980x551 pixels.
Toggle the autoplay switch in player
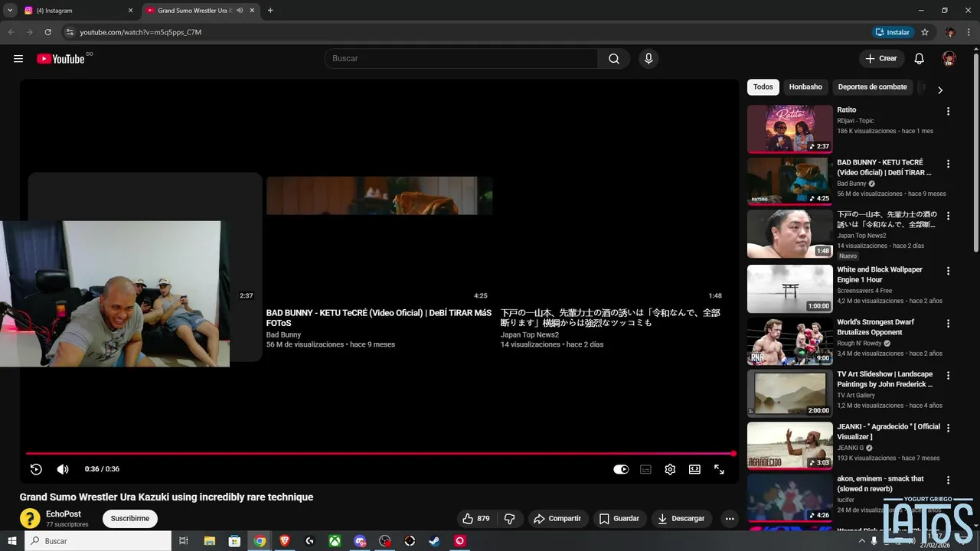click(x=621, y=469)
